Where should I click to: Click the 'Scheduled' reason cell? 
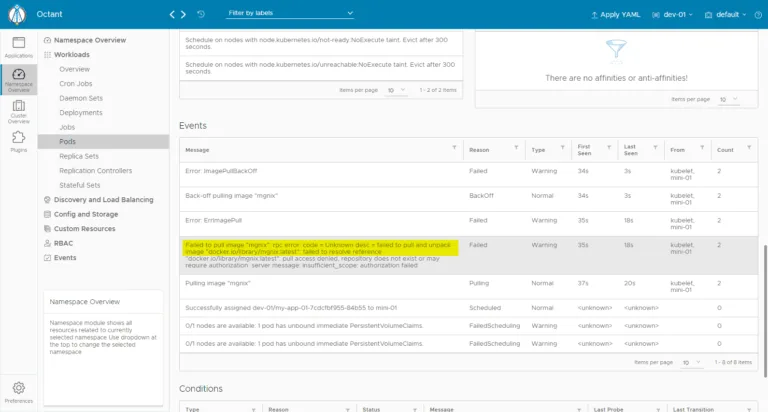coord(485,308)
